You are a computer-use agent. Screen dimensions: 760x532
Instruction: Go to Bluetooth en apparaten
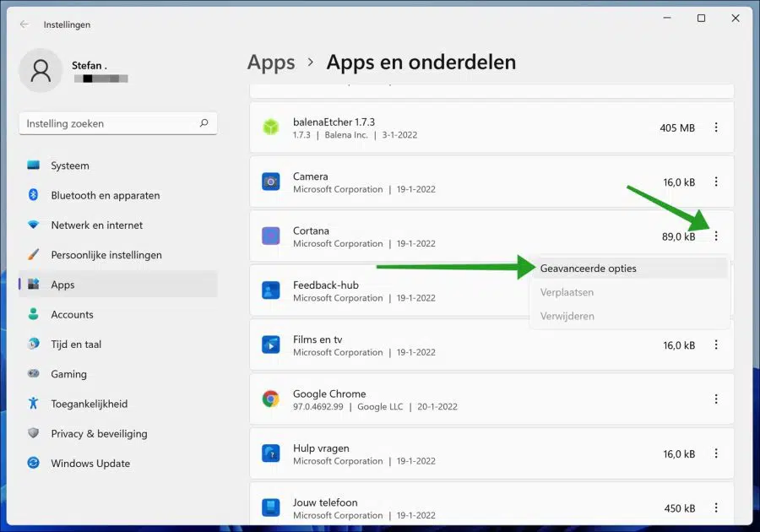[118, 195]
